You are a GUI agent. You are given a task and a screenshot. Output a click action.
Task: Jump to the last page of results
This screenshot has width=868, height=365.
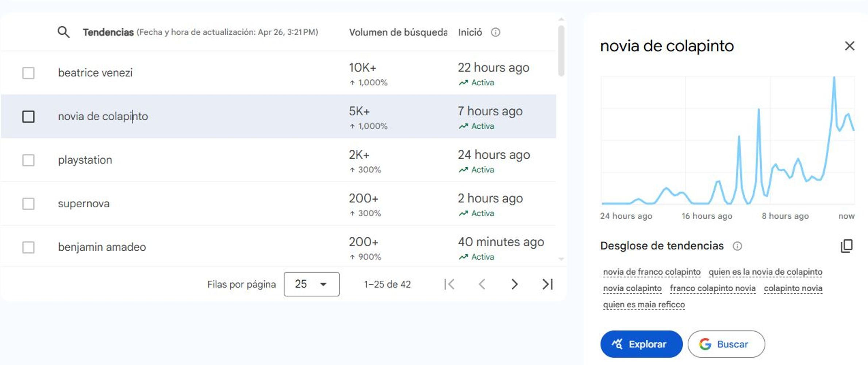pyautogui.click(x=547, y=284)
